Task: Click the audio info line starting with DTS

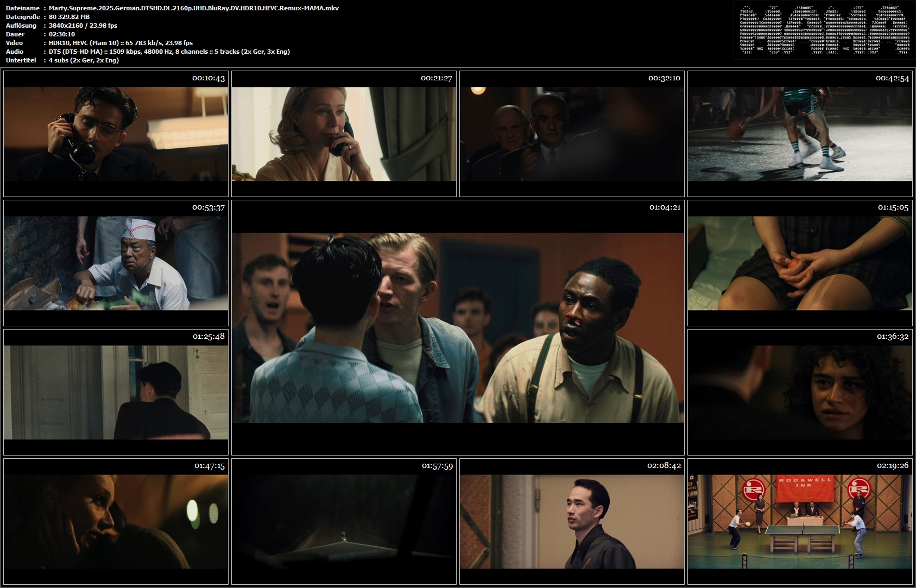Action: 169,52
